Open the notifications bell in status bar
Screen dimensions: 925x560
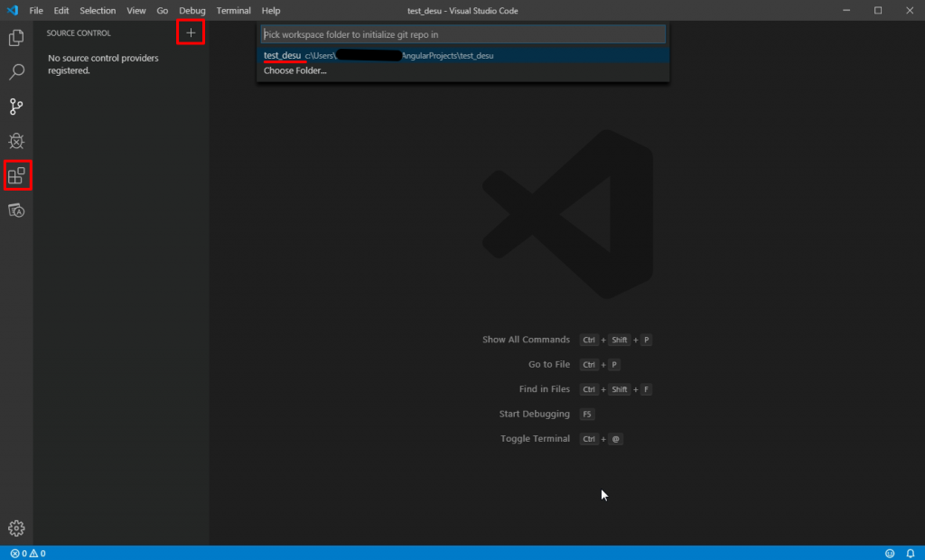pyautogui.click(x=911, y=554)
